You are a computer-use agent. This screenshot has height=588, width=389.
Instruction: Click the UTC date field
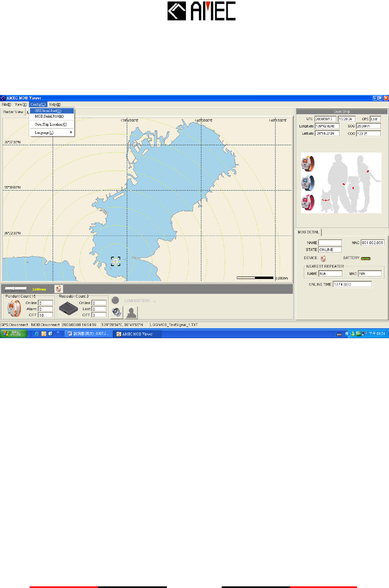[x=325, y=119]
